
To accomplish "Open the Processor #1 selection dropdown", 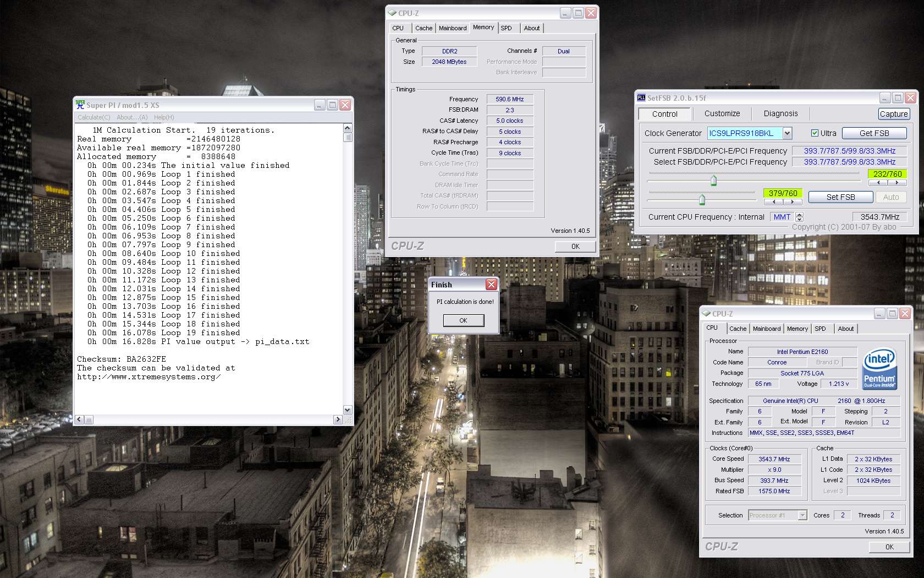I will [802, 515].
